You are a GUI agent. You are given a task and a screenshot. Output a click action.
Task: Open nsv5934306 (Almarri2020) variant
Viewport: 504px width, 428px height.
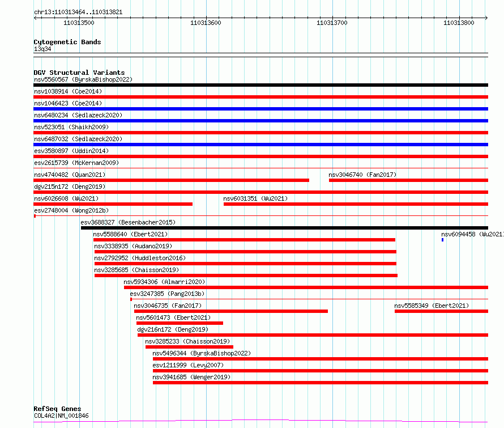[x=164, y=282]
